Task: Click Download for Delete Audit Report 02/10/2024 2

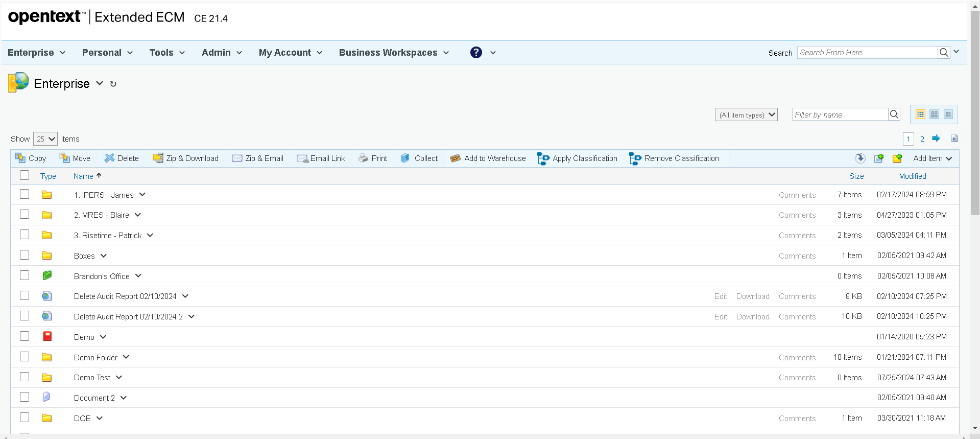Action: (x=752, y=317)
